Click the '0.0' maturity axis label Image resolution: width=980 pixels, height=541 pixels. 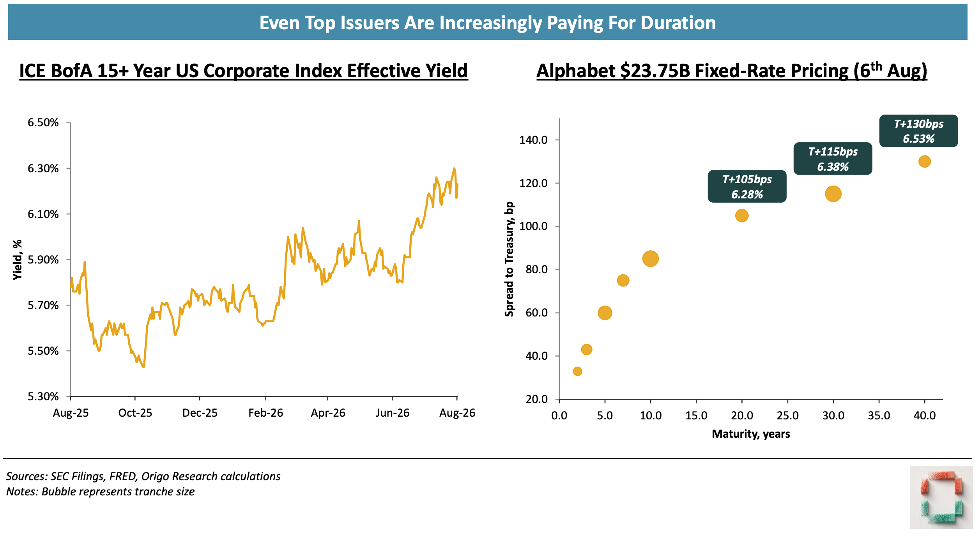(x=559, y=415)
